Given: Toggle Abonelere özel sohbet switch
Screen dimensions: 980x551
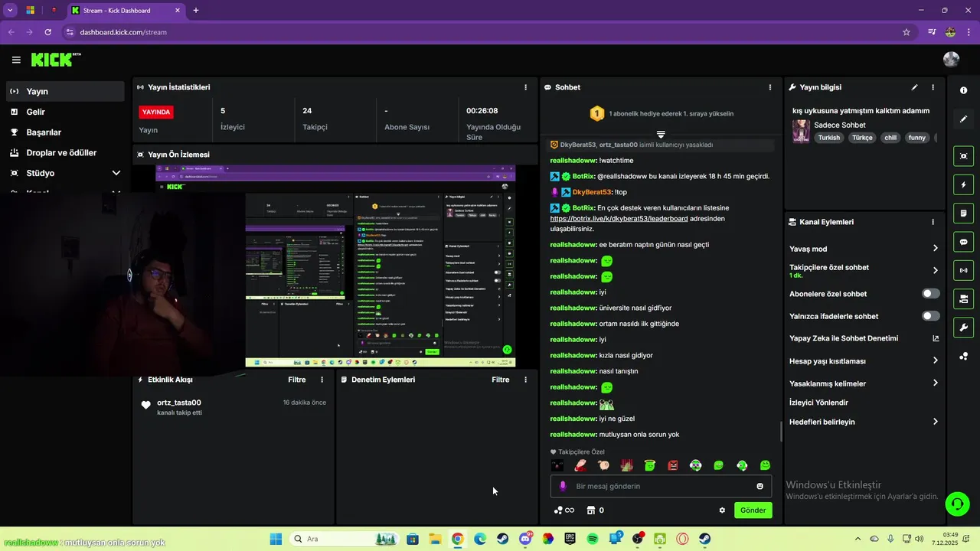Looking at the screenshot, I should point(931,294).
